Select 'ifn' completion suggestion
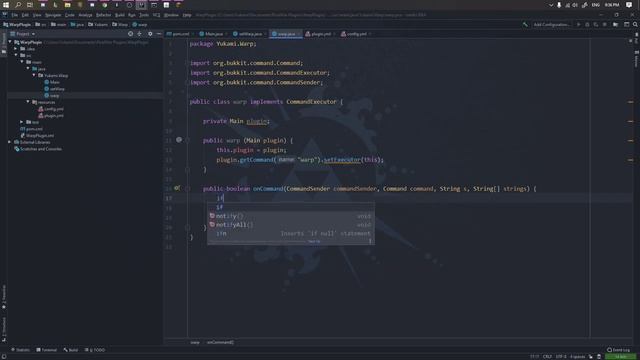The image size is (640, 360). (291, 233)
